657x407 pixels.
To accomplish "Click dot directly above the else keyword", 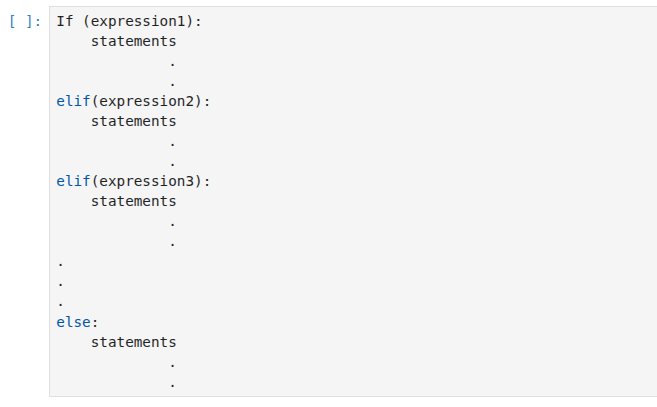I will point(61,305).
